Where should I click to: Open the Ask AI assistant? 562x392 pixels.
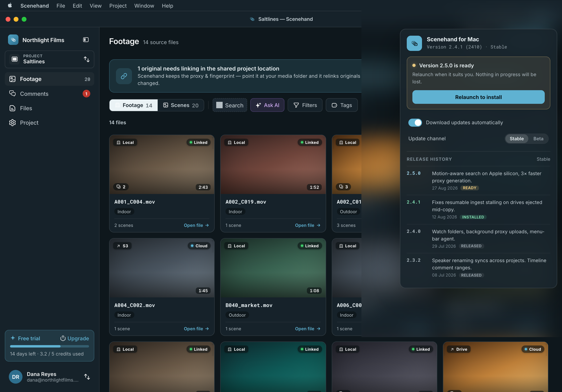point(267,105)
